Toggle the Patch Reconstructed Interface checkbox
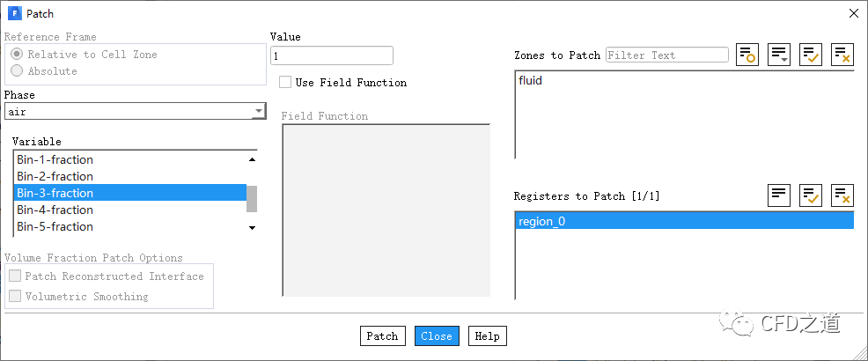The width and height of the screenshot is (868, 361). (x=15, y=276)
